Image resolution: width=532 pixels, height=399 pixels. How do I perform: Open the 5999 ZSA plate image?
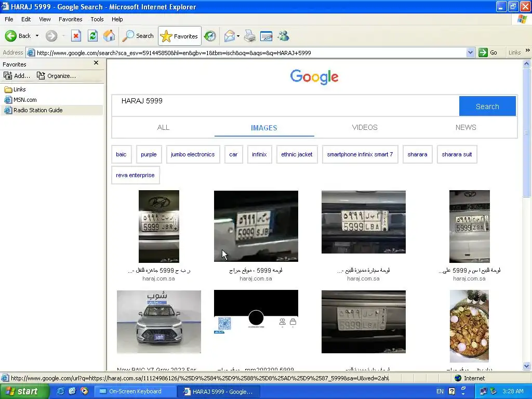pos(469,227)
